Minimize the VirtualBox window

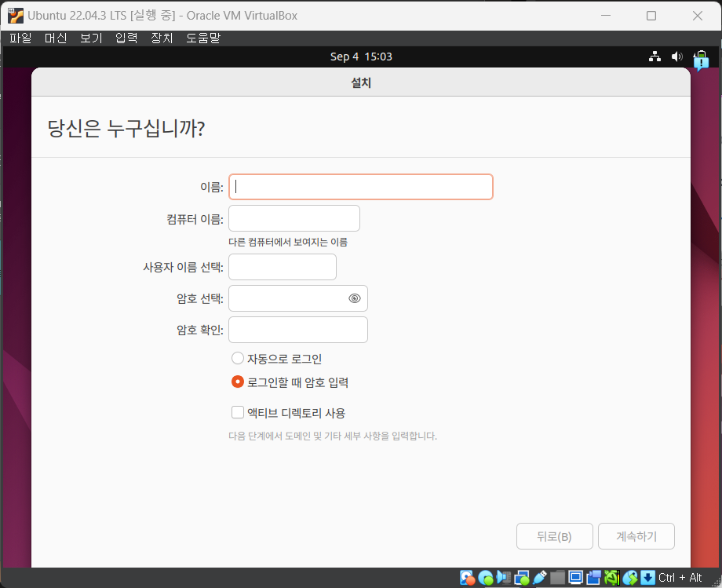click(x=606, y=16)
